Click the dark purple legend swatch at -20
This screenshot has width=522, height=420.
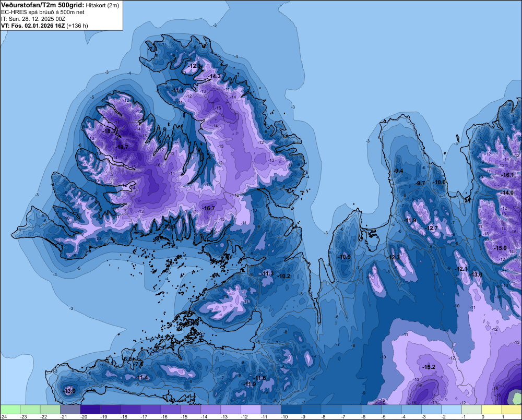[x=90, y=409]
